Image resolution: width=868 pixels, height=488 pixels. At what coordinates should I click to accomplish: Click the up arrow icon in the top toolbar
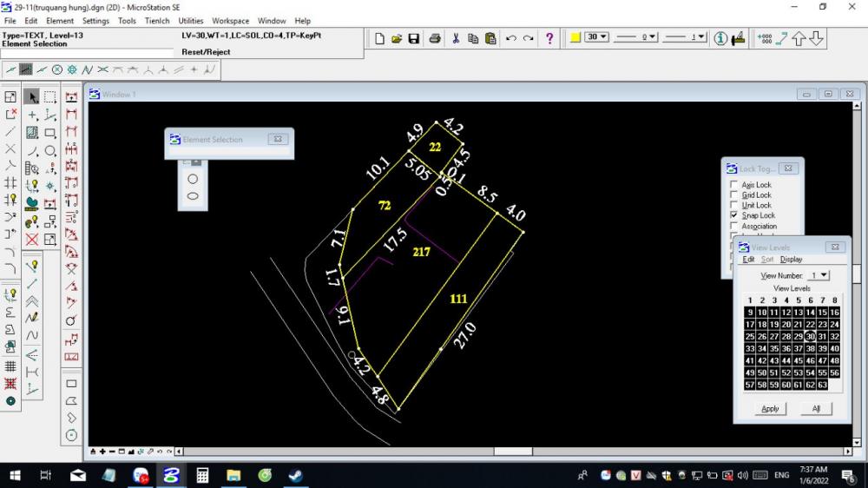[799, 38]
